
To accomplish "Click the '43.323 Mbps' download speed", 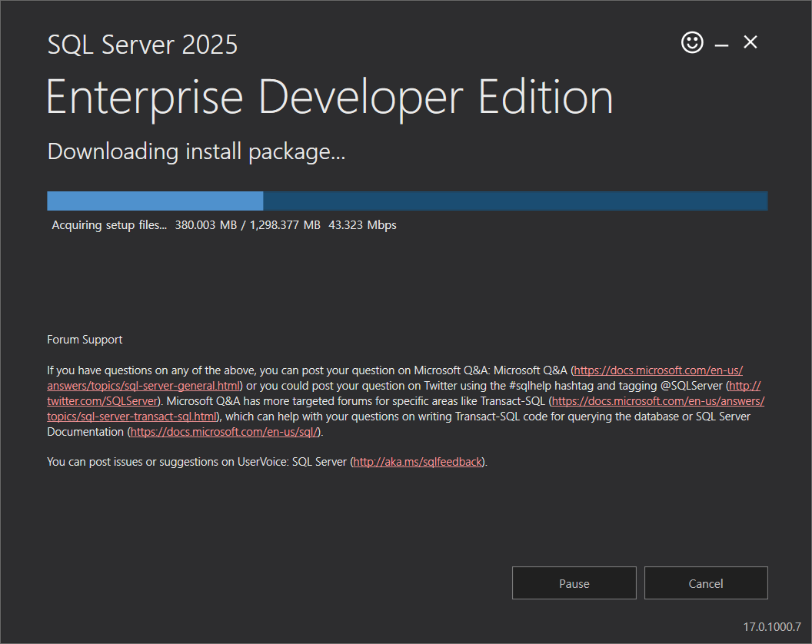I will click(362, 225).
